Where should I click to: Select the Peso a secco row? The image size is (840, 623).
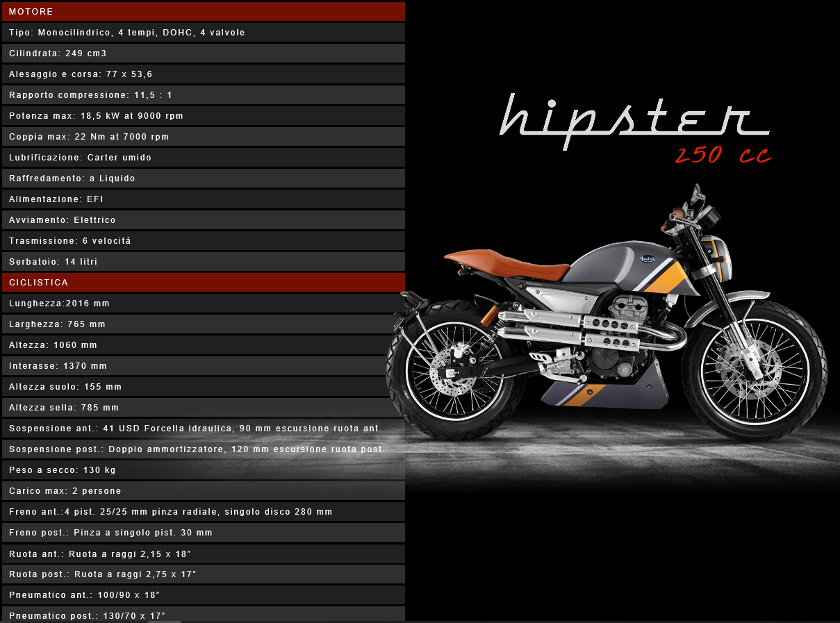click(203, 470)
